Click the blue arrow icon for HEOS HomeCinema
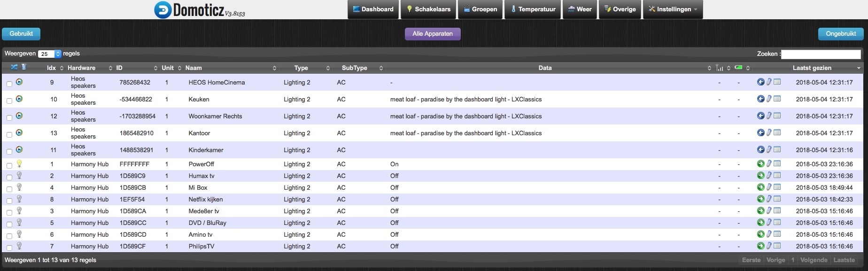 pyautogui.click(x=761, y=82)
